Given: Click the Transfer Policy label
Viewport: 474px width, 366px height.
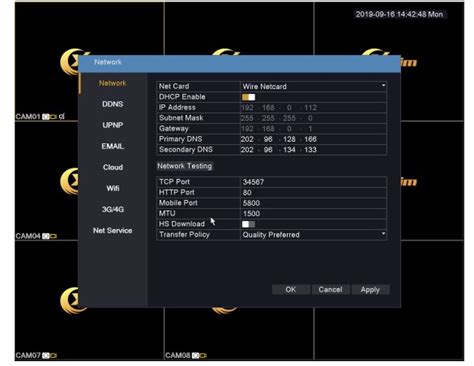Looking at the screenshot, I should pyautogui.click(x=184, y=235).
